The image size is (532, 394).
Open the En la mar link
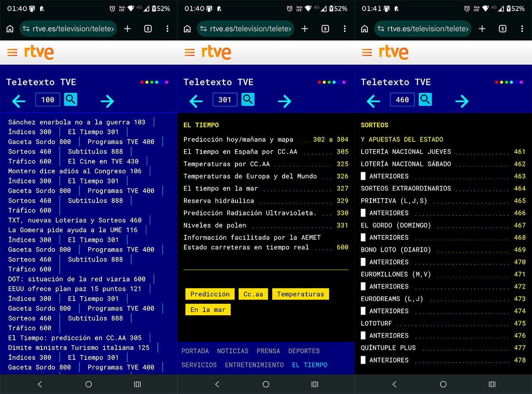click(x=208, y=309)
